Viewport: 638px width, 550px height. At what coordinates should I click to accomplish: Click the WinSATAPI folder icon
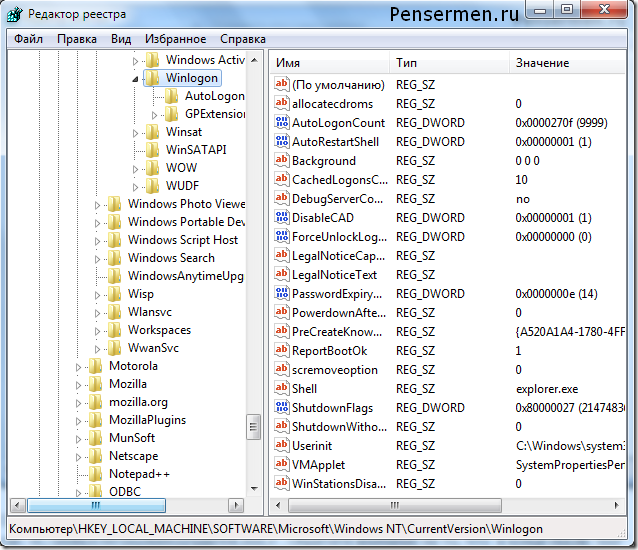pyautogui.click(x=152, y=150)
